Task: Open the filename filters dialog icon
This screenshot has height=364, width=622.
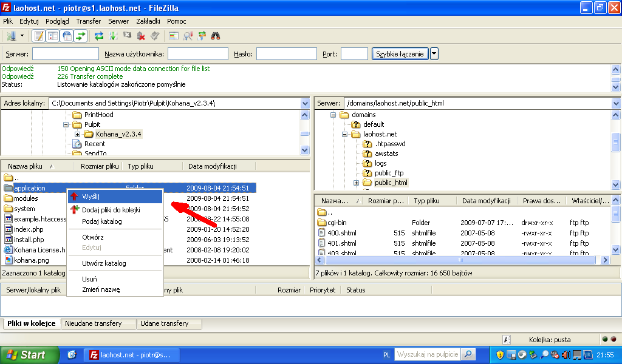Action: click(x=173, y=36)
